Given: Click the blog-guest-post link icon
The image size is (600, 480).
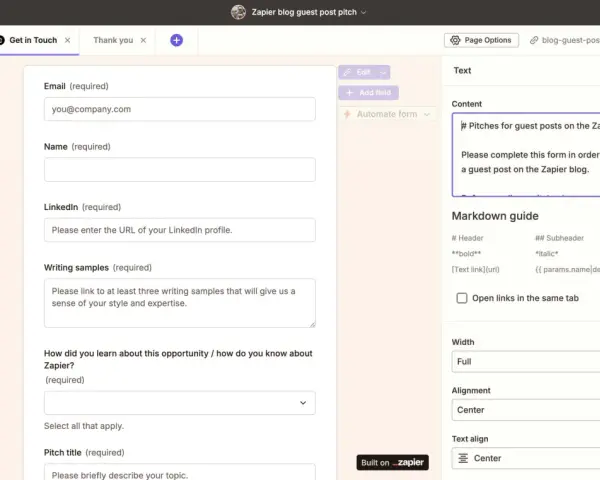Looking at the screenshot, I should pos(534,40).
